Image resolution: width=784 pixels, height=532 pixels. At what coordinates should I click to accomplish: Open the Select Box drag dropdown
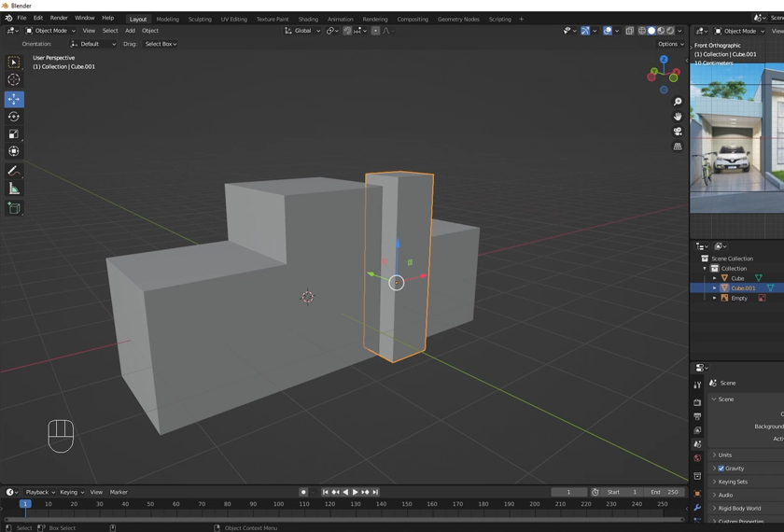[161, 44]
